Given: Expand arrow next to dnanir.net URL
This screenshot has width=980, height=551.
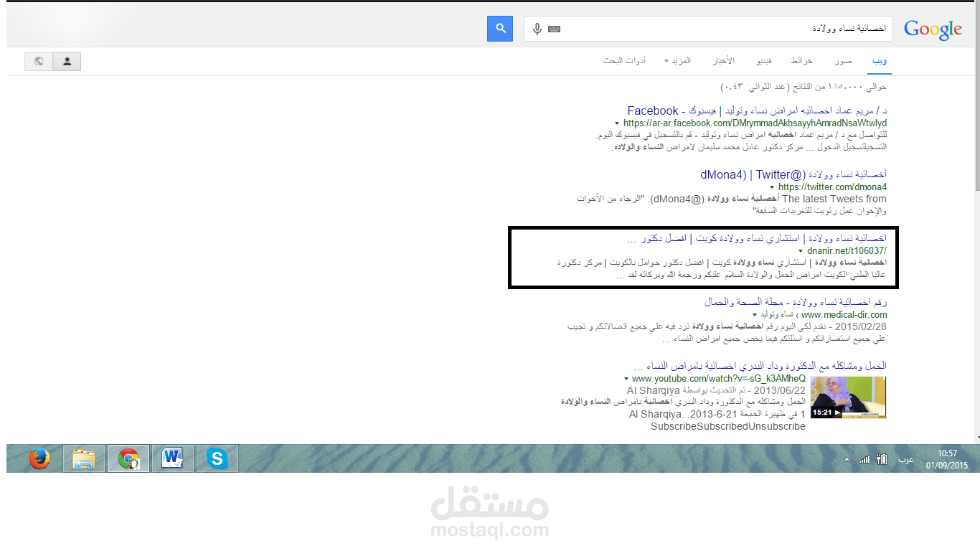Looking at the screenshot, I should coord(800,251).
